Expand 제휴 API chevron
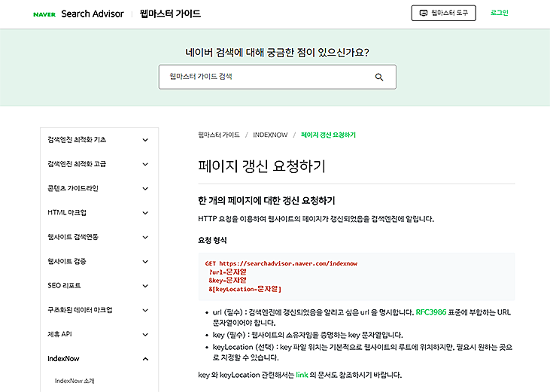550x392 pixels. tap(145, 335)
